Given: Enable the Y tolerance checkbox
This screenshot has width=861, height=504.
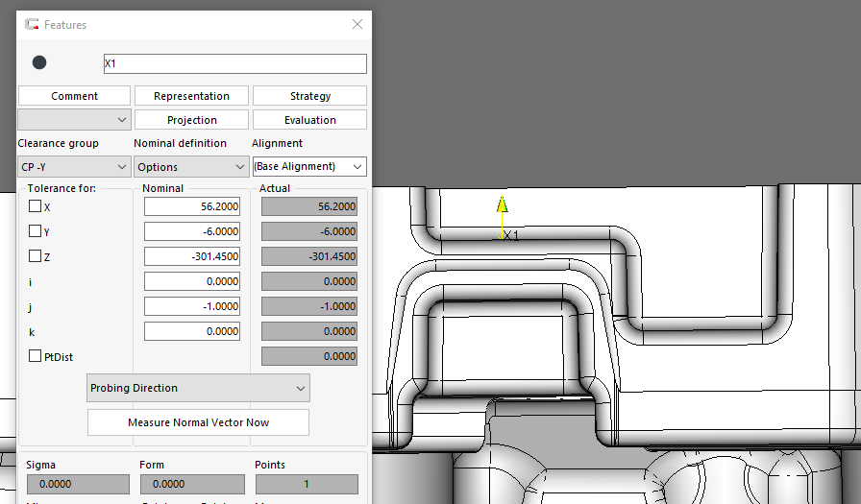Looking at the screenshot, I should coord(36,231).
